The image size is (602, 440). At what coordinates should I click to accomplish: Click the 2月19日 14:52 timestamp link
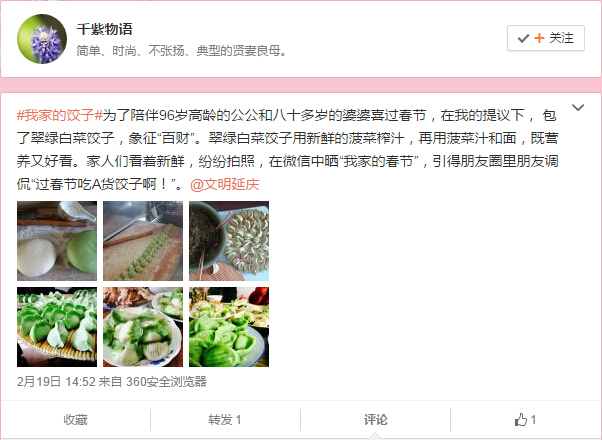click(x=56, y=382)
